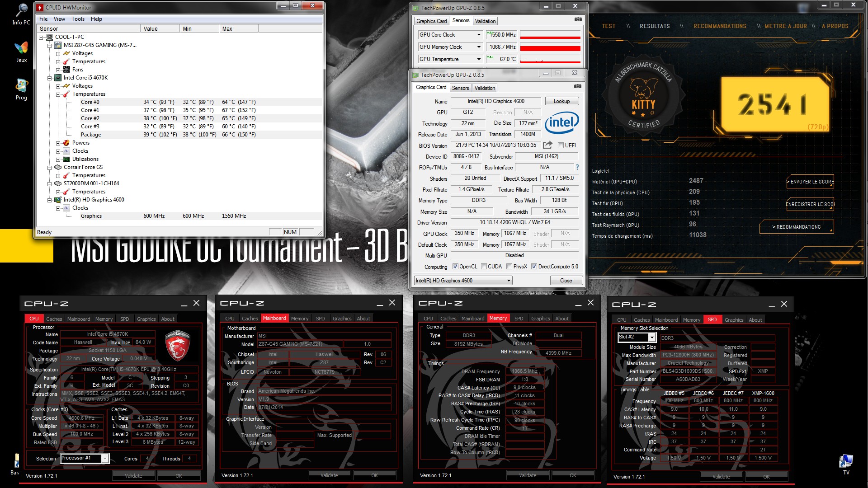Click the Lookup button in GPU-Z

tap(561, 101)
